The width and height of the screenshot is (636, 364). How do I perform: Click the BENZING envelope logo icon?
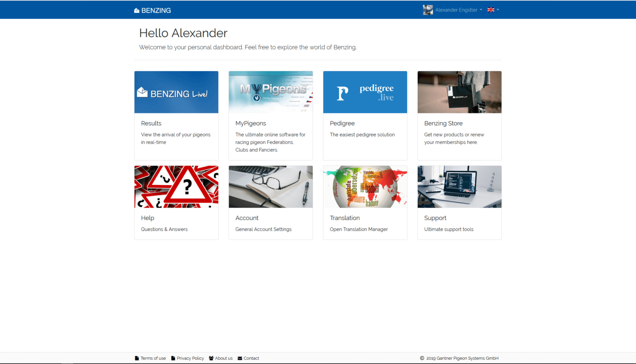pyautogui.click(x=136, y=10)
